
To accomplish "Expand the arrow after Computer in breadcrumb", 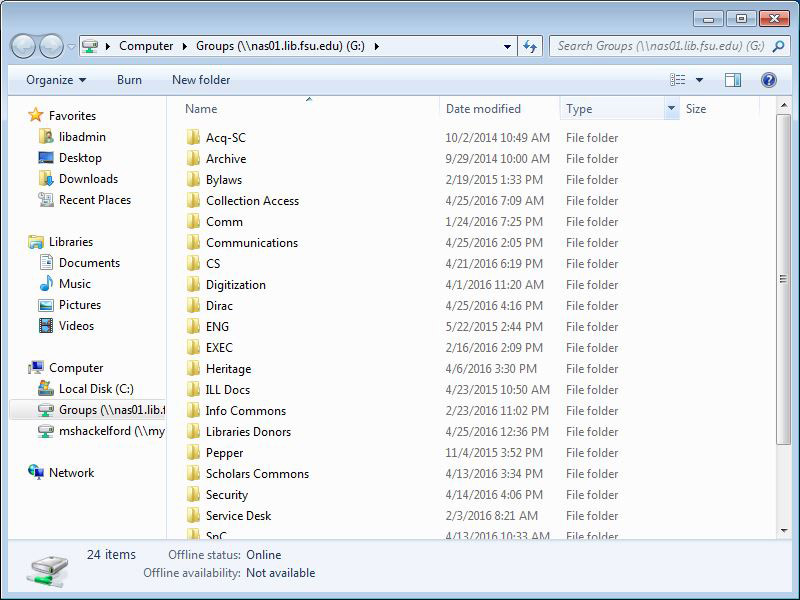I will [185, 46].
